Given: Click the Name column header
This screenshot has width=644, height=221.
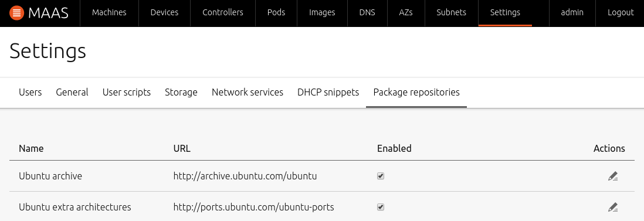Looking at the screenshot, I should click(31, 148).
